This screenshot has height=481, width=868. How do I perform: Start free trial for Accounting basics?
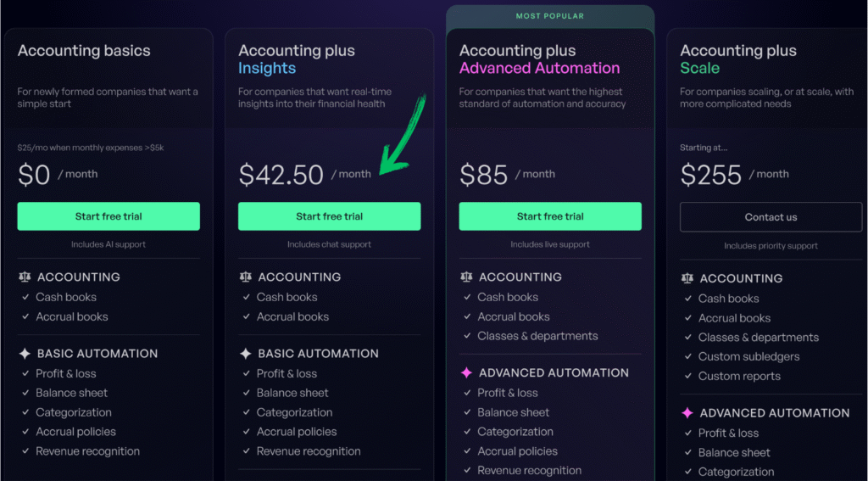(108, 216)
